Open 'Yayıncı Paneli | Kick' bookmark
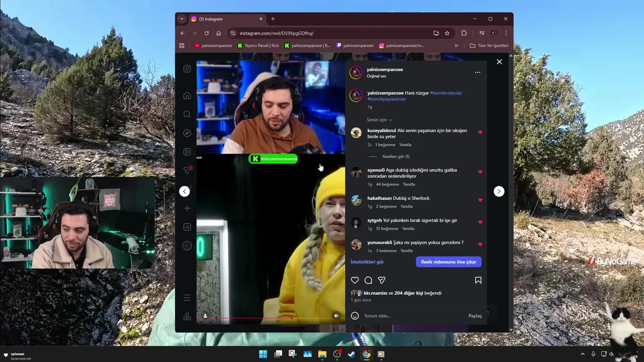The image size is (644, 362). click(258, 46)
